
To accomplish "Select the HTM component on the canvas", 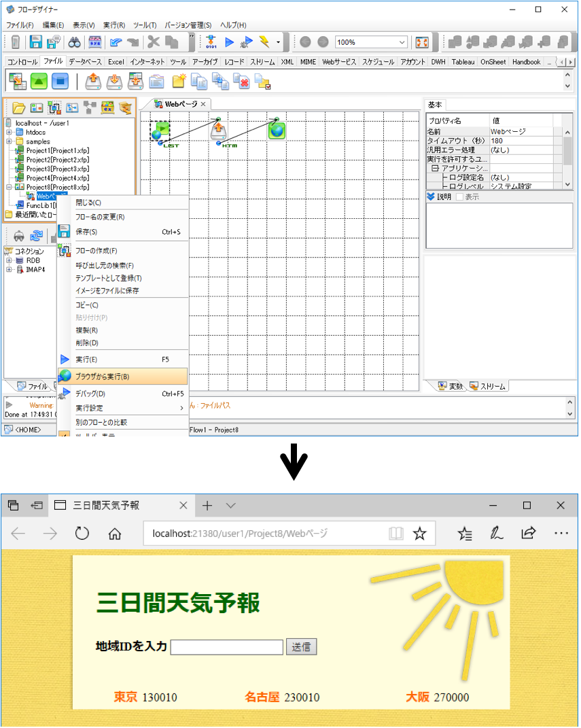I will pos(219,131).
